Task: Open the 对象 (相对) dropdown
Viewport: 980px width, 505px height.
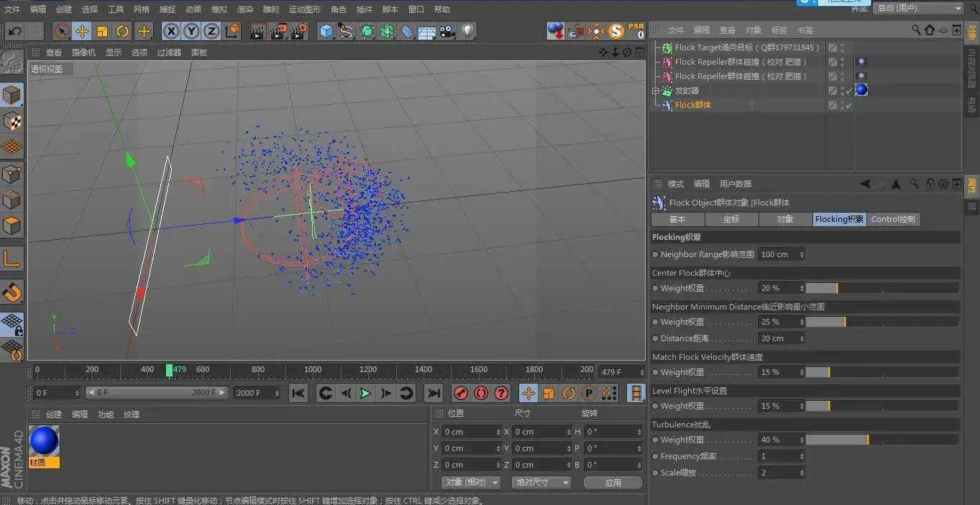Action: click(x=470, y=482)
